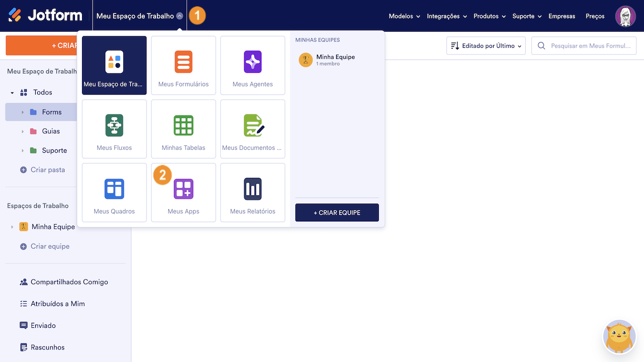The height and width of the screenshot is (362, 644).
Task: Open the Modelos dropdown menu
Action: click(405, 16)
